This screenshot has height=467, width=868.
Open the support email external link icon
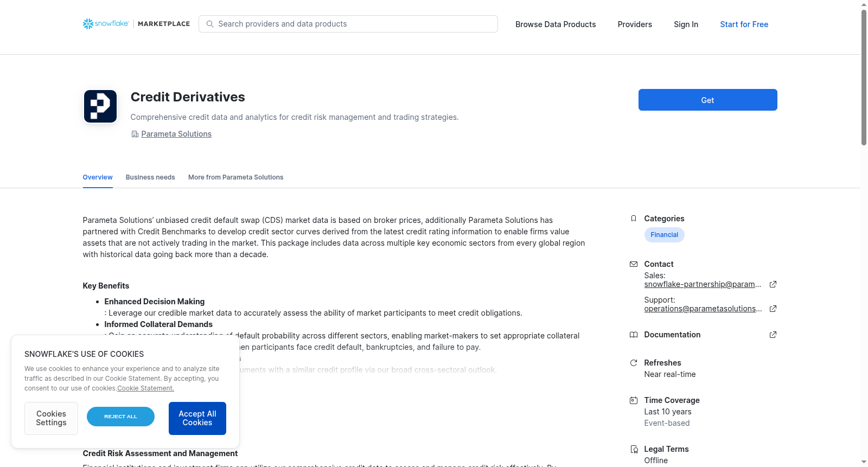(773, 309)
